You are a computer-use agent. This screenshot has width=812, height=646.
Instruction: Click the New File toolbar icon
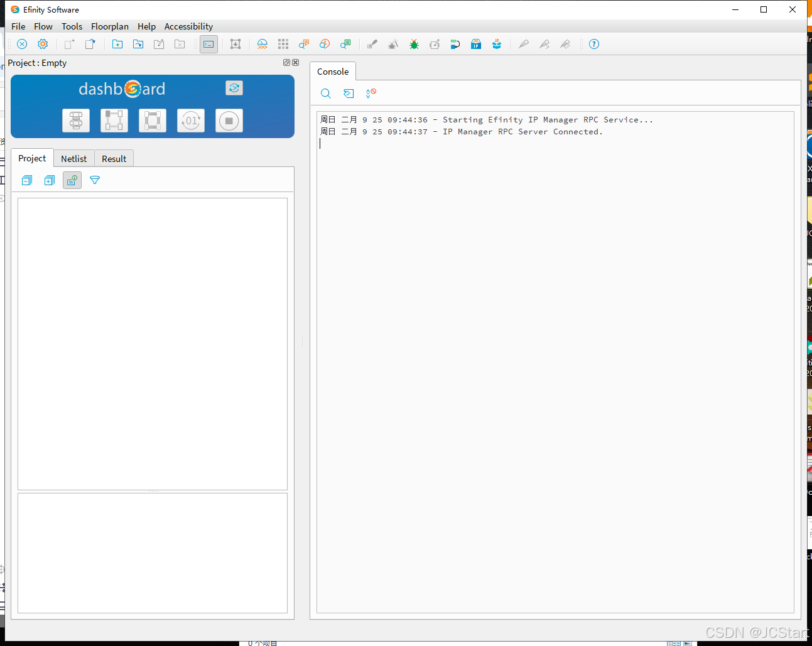(x=70, y=44)
